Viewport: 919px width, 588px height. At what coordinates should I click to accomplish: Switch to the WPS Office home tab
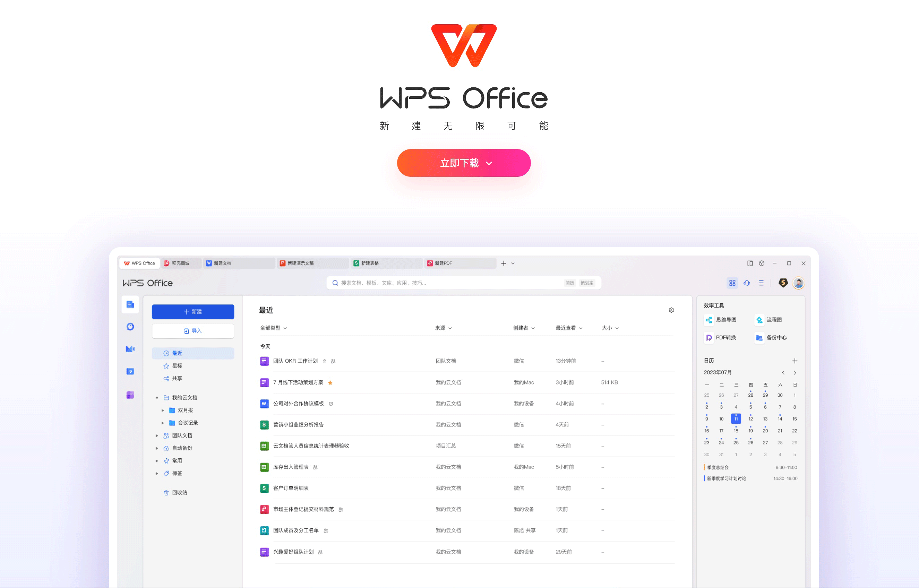click(x=140, y=263)
